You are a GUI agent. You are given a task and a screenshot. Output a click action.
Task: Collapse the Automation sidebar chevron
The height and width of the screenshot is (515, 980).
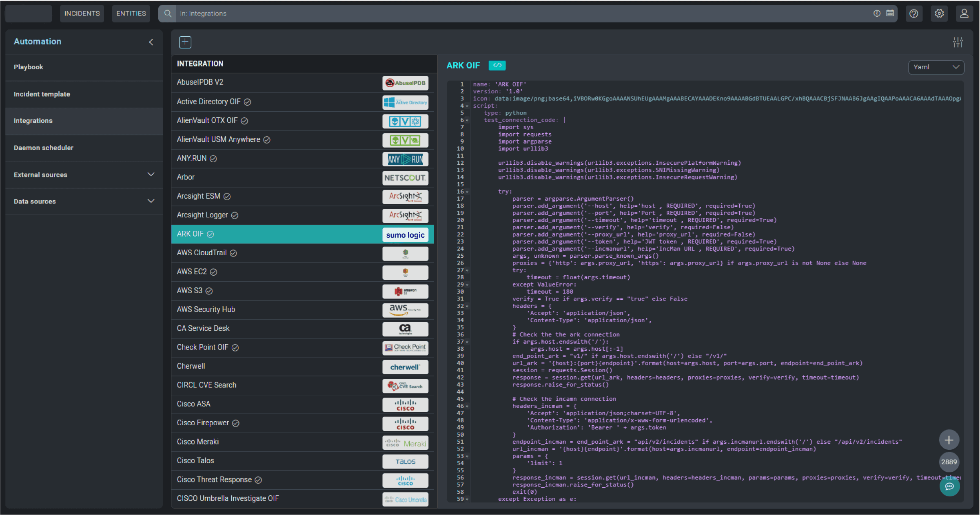151,42
